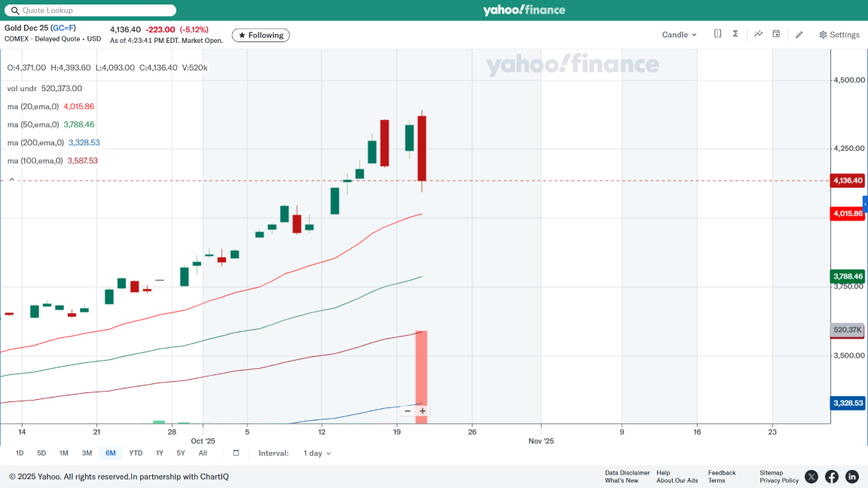The width and height of the screenshot is (868, 488).
Task: Zoom out the chart with minus button
Action: (x=408, y=411)
